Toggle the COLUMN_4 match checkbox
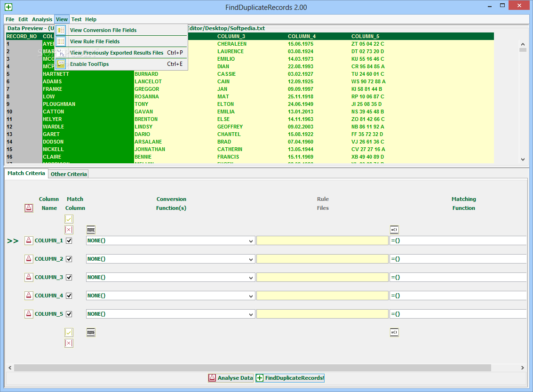 pos(69,296)
